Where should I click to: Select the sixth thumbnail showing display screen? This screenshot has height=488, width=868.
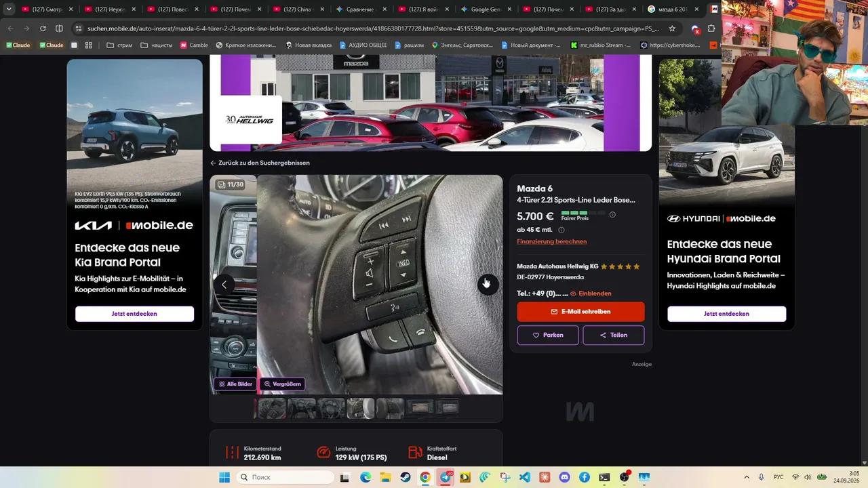pos(420,408)
